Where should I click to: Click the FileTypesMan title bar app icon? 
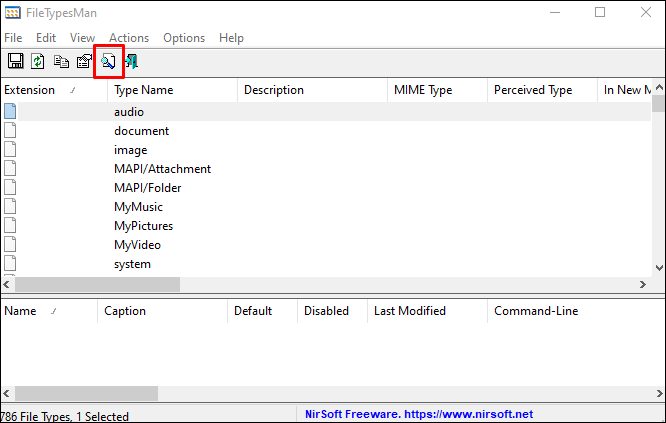[x=12, y=13]
